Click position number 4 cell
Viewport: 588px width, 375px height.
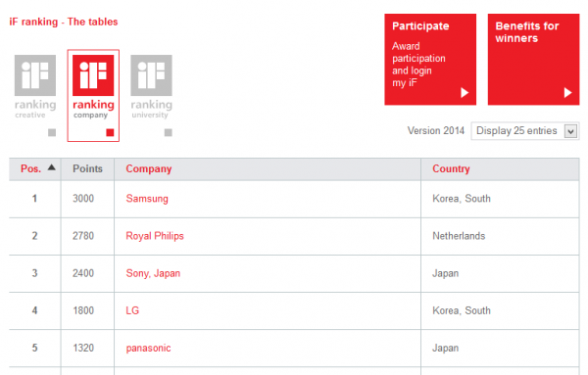click(35, 310)
